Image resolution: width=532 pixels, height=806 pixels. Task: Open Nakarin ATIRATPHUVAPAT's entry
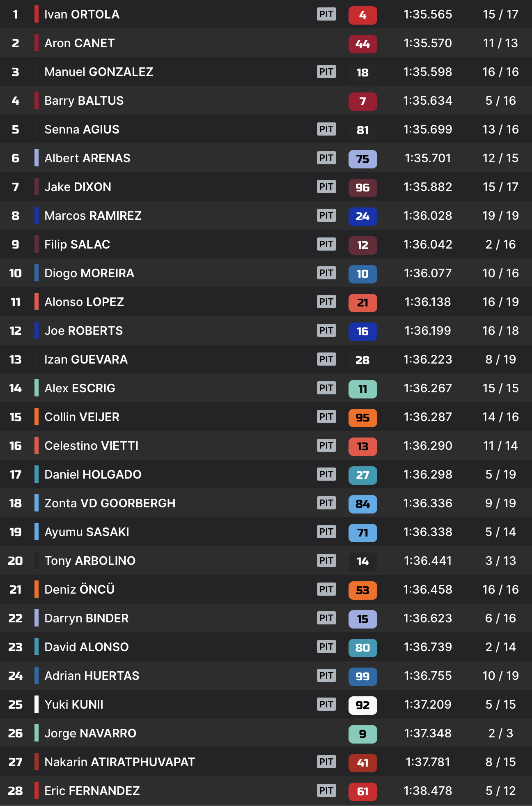[119, 762]
